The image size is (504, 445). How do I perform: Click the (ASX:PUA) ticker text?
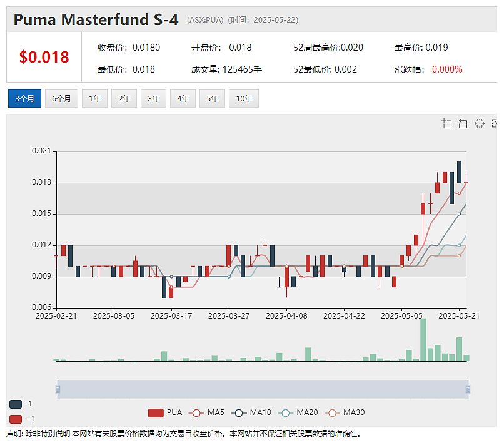point(205,20)
